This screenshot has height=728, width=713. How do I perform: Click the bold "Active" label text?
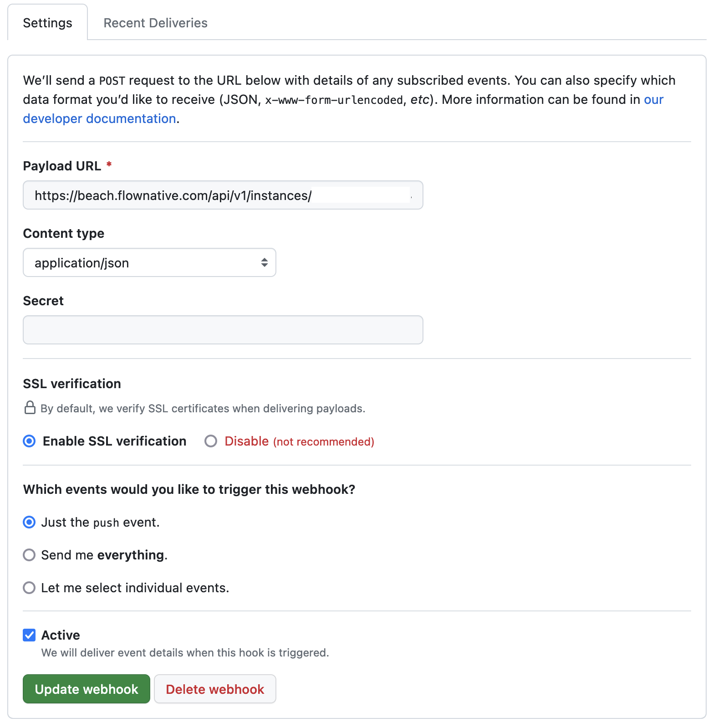[61, 635]
